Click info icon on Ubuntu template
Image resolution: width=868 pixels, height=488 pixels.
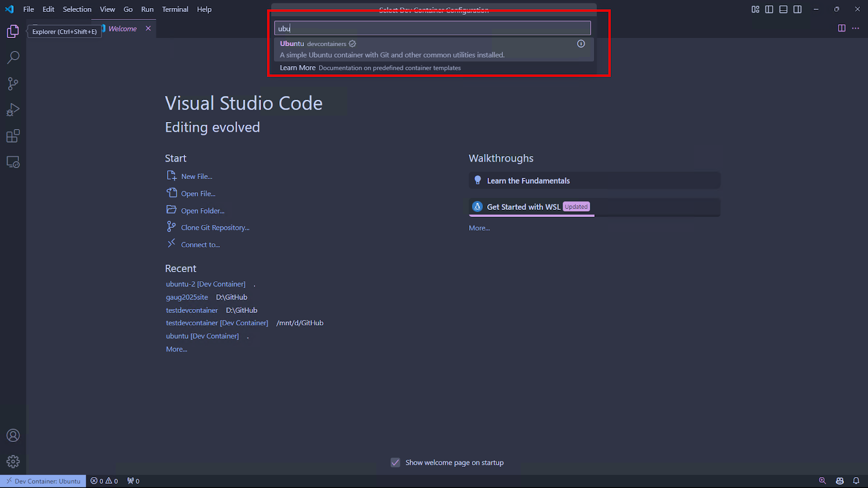[x=581, y=44]
